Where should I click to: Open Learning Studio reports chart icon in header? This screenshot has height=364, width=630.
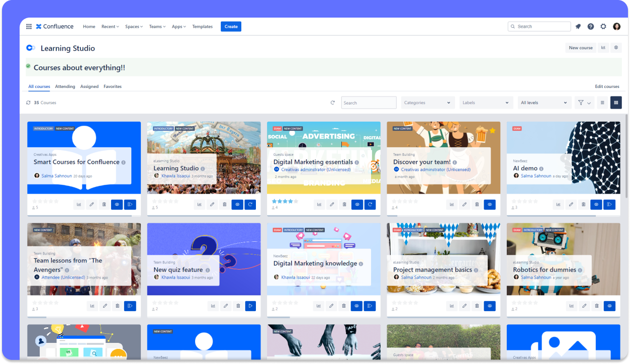(603, 48)
